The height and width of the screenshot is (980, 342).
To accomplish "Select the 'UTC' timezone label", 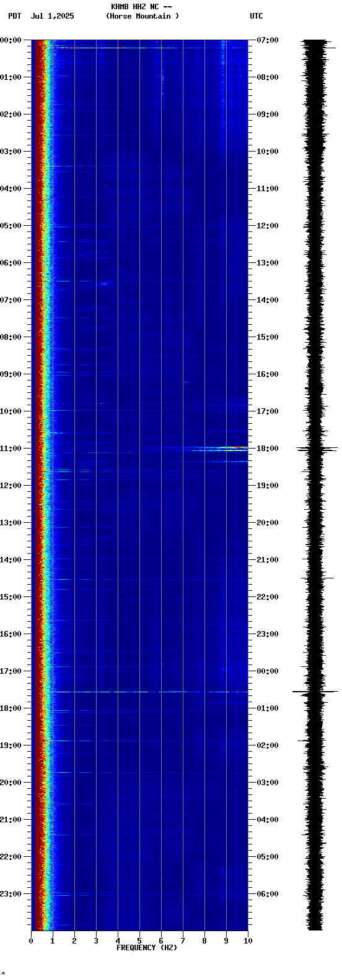I will (256, 16).
